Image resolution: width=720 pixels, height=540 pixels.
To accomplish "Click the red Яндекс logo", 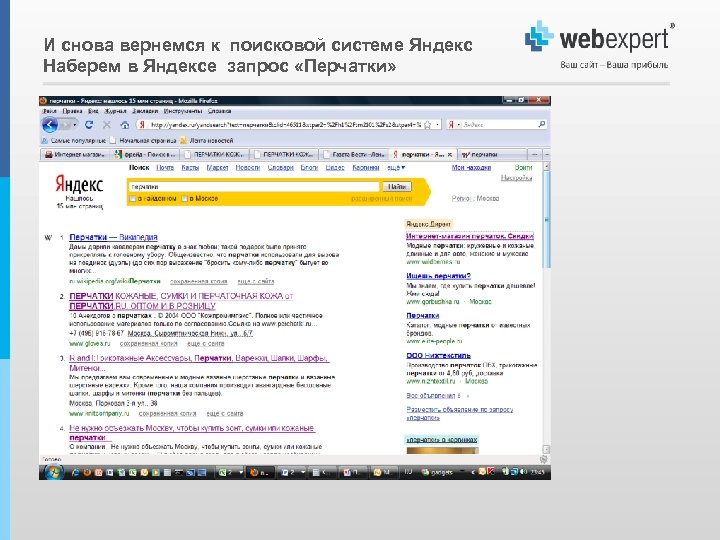I will 79,184.
